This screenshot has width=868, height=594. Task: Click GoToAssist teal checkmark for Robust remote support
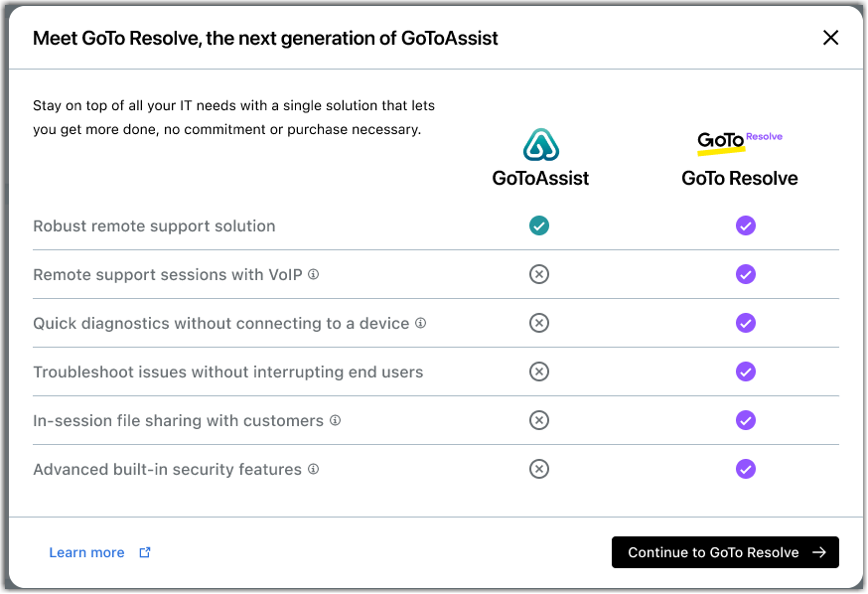(539, 225)
